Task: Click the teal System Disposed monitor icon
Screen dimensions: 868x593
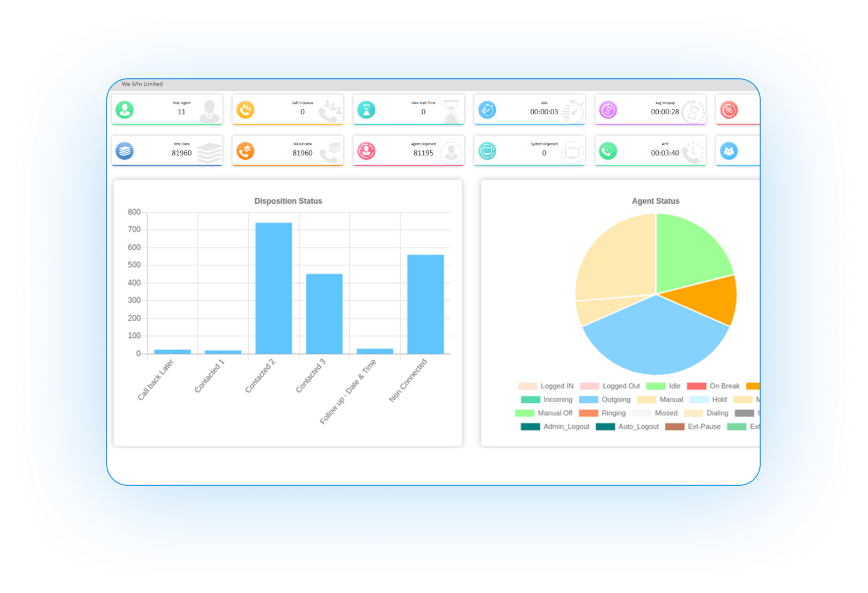Action: click(x=487, y=151)
